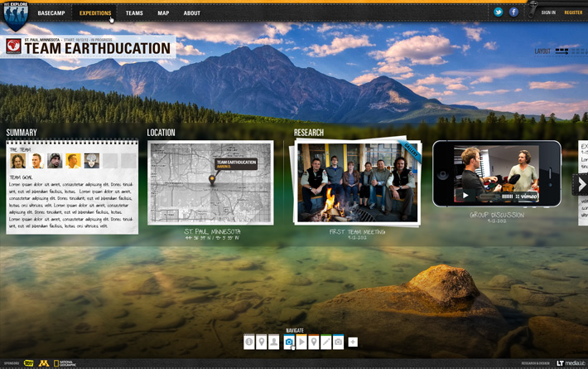Screen dimensions: 588x369
Task: Click the map location pin marker
Action: (x=212, y=180)
